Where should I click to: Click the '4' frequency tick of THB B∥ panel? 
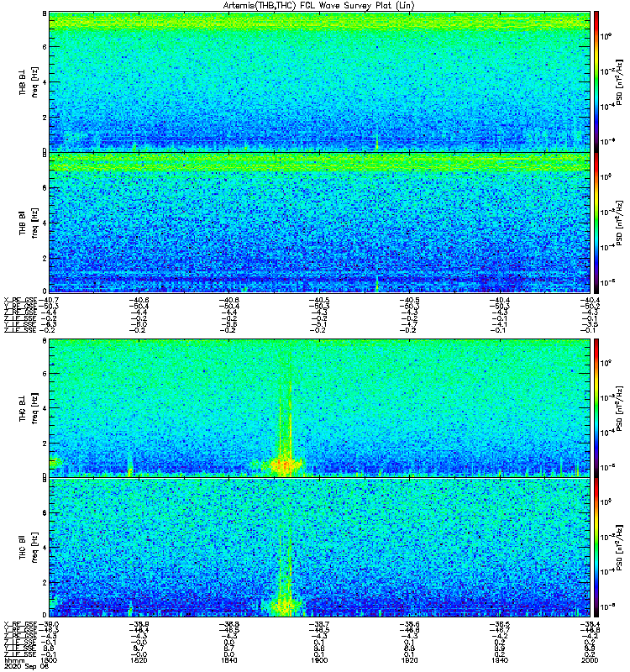click(x=45, y=223)
